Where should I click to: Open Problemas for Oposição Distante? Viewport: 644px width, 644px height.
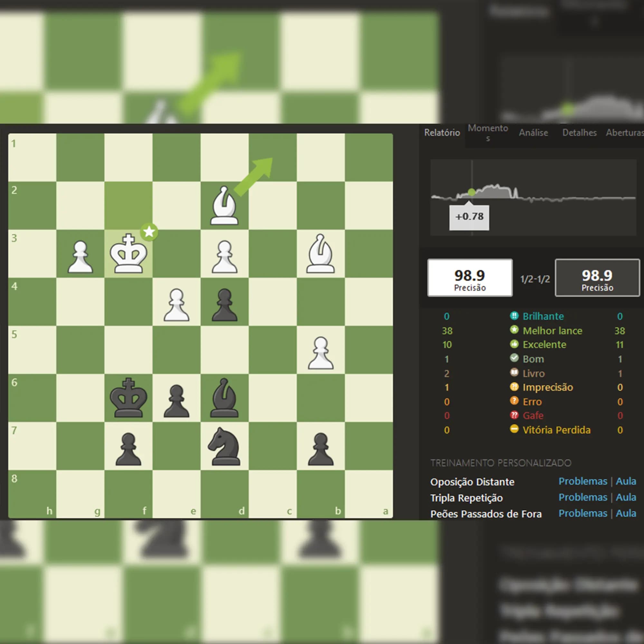[x=583, y=481]
